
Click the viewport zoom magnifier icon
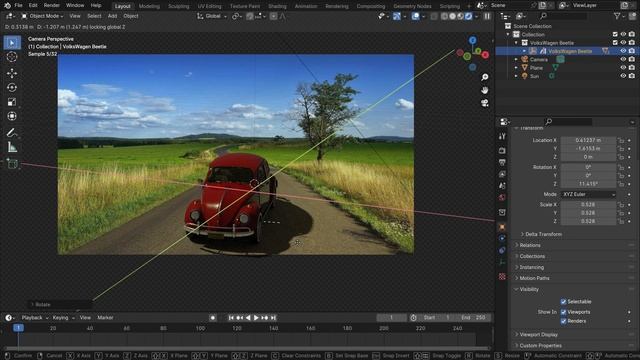484,77
